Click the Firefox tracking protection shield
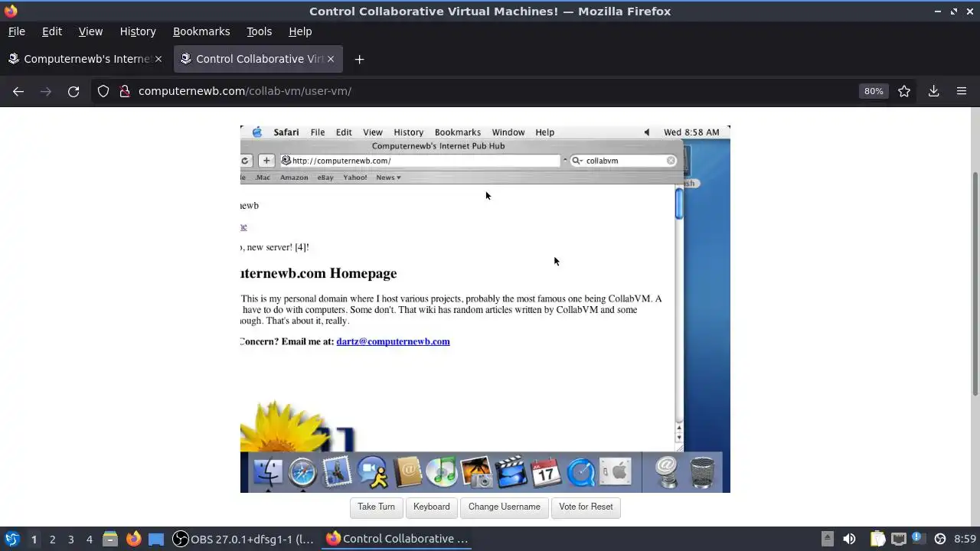The image size is (980, 551). click(103, 91)
